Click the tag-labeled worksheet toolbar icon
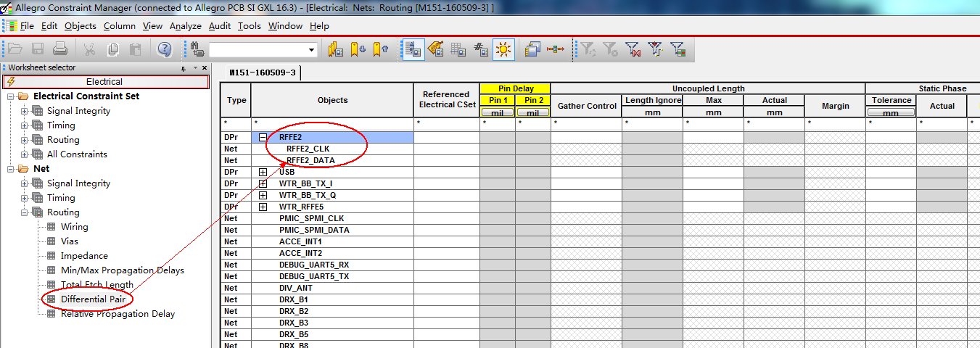This screenshot has height=348, width=980. click(x=435, y=49)
